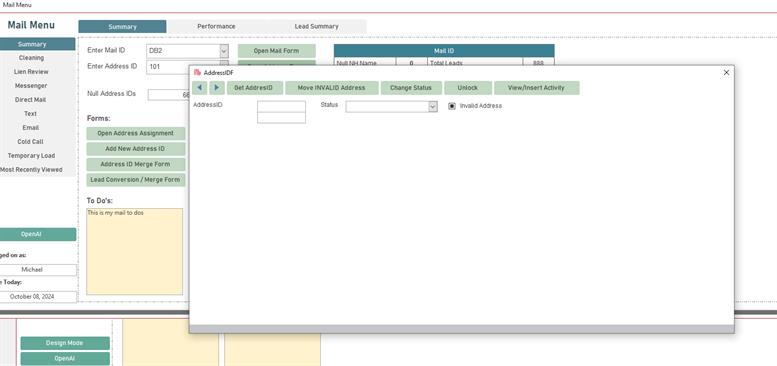Image resolution: width=777 pixels, height=366 pixels.
Task: Select Text in the sidebar
Action: (x=31, y=113)
